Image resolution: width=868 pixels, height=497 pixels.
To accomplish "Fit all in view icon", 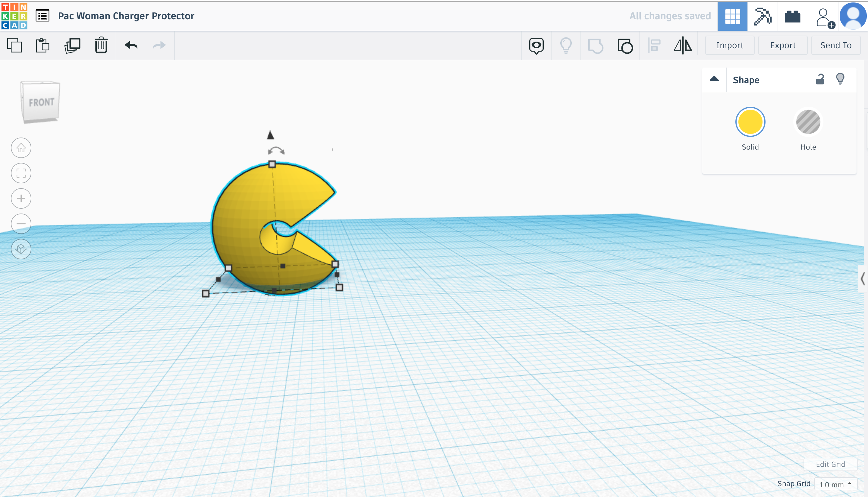I will 21,173.
